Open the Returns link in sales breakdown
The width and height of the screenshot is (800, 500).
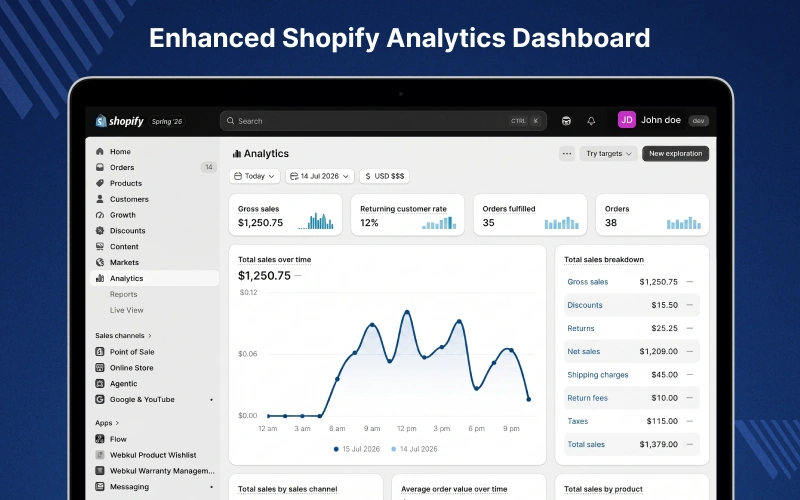pyautogui.click(x=581, y=328)
